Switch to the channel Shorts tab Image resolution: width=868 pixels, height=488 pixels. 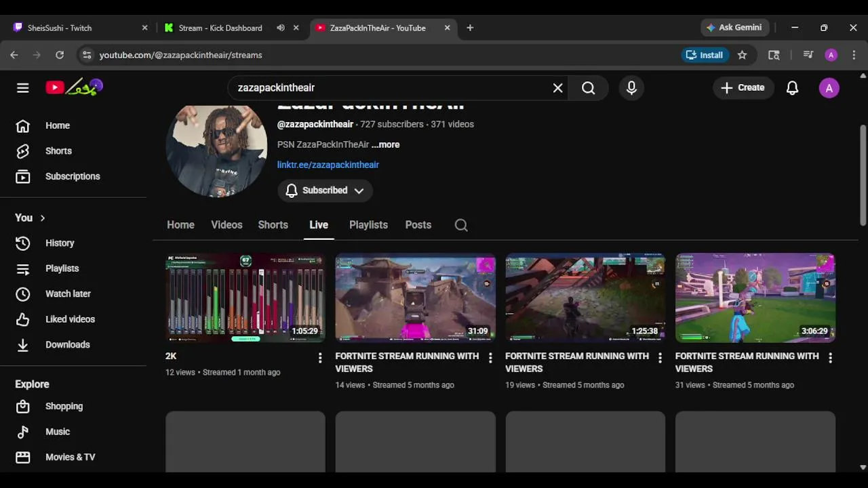tap(273, 225)
